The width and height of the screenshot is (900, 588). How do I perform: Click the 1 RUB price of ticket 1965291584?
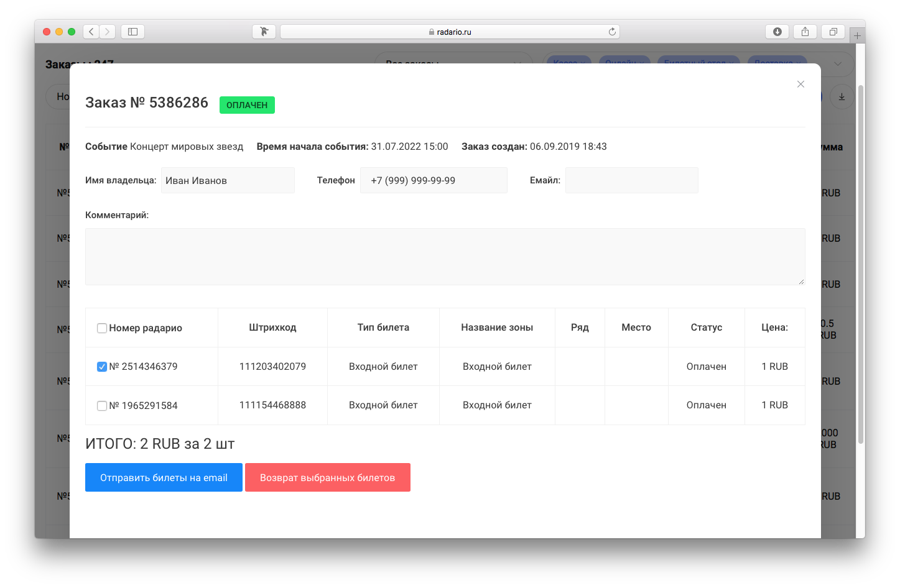pos(775,405)
